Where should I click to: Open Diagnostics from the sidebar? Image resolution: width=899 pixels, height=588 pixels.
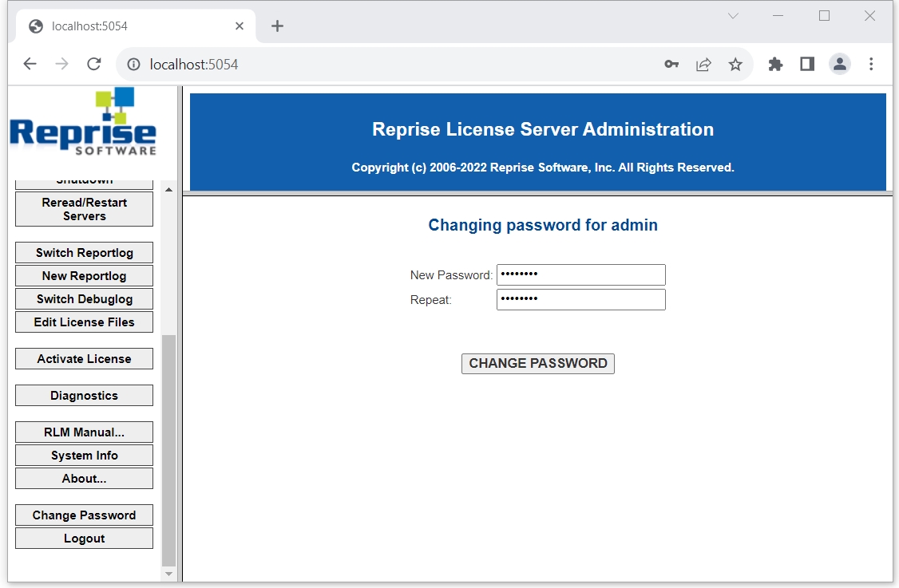coord(84,396)
